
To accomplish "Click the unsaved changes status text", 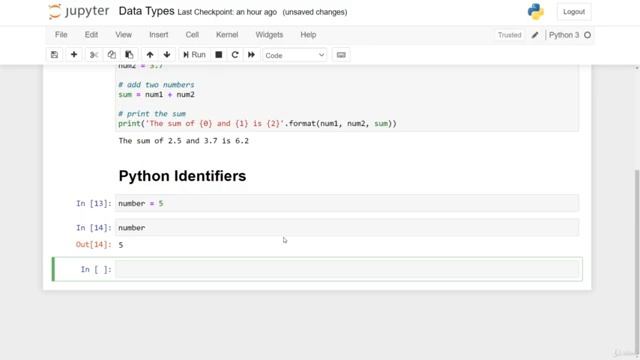I will point(315,12).
